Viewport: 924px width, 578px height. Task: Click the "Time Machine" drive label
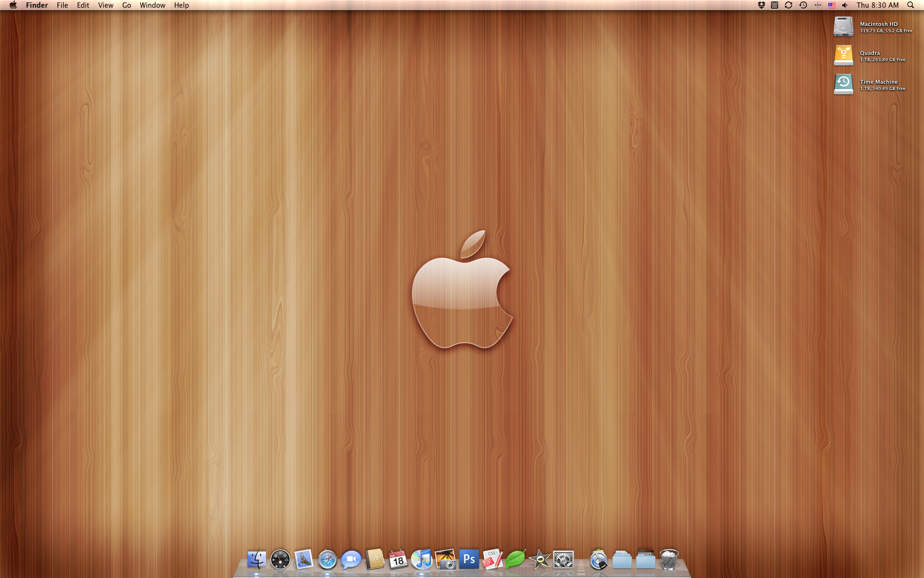pos(879,82)
